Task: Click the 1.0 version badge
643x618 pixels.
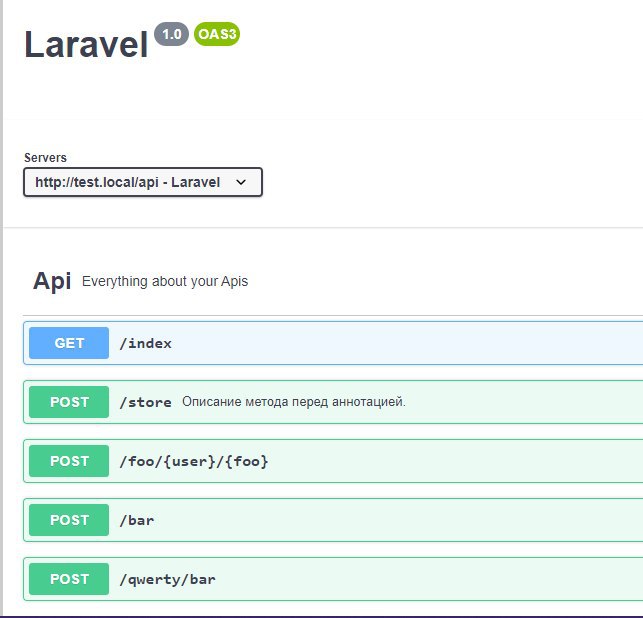Action: pos(171,34)
